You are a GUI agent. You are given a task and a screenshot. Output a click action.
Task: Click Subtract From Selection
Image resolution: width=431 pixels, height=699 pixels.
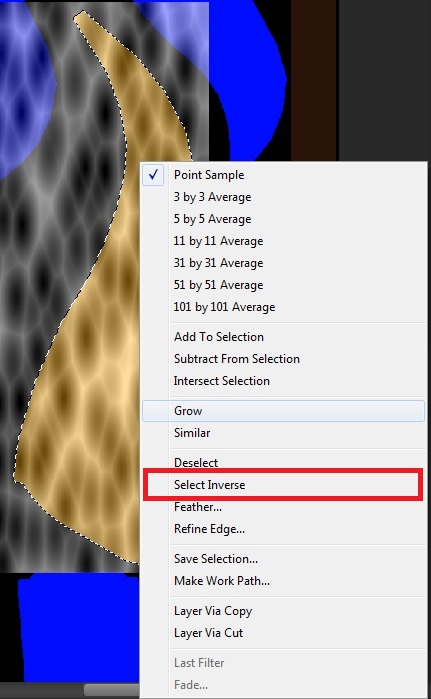click(283, 359)
